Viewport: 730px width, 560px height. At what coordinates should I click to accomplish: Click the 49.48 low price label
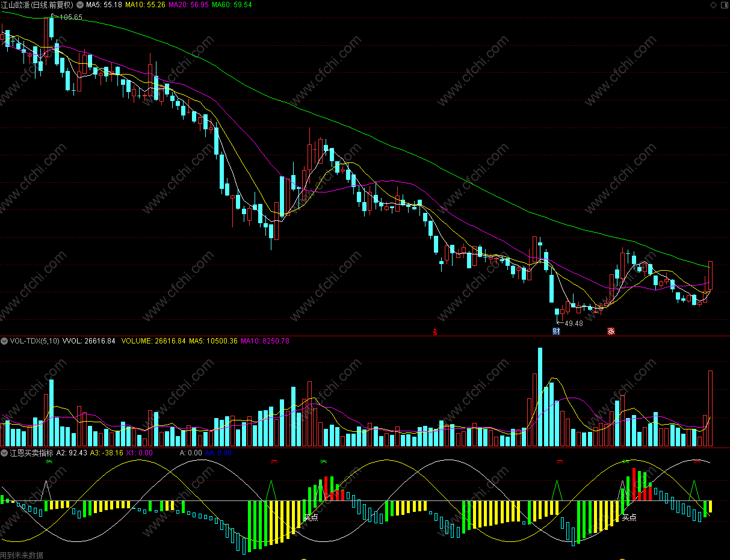click(x=574, y=324)
